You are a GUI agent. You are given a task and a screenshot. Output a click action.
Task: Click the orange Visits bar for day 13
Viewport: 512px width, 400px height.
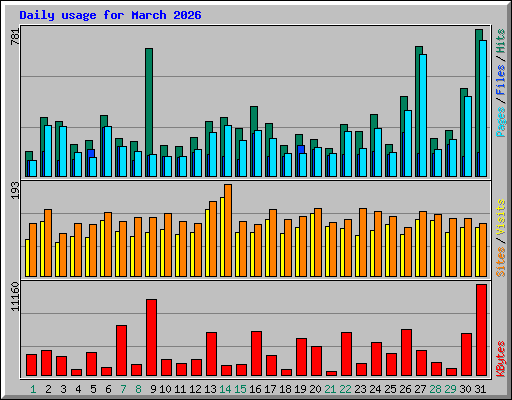coord(213,239)
